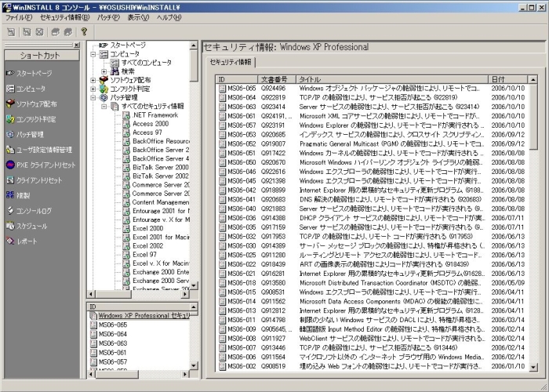Select Commerce Server first tree item icon

tap(126, 185)
